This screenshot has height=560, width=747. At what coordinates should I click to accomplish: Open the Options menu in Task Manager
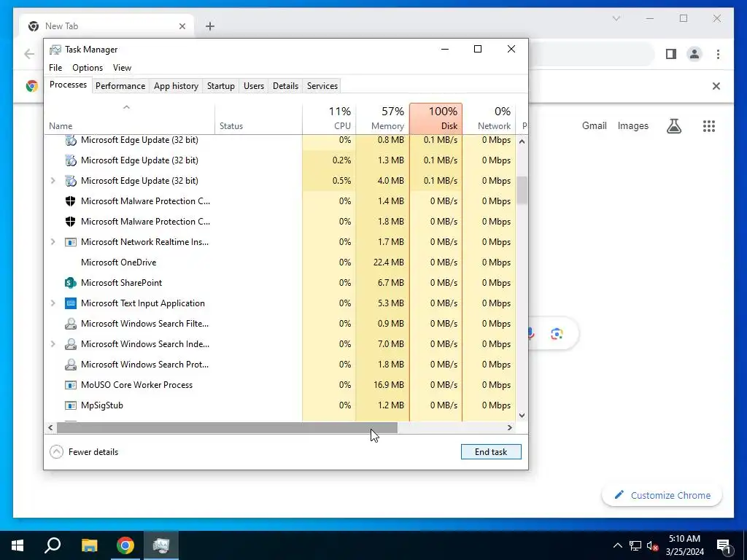click(88, 68)
